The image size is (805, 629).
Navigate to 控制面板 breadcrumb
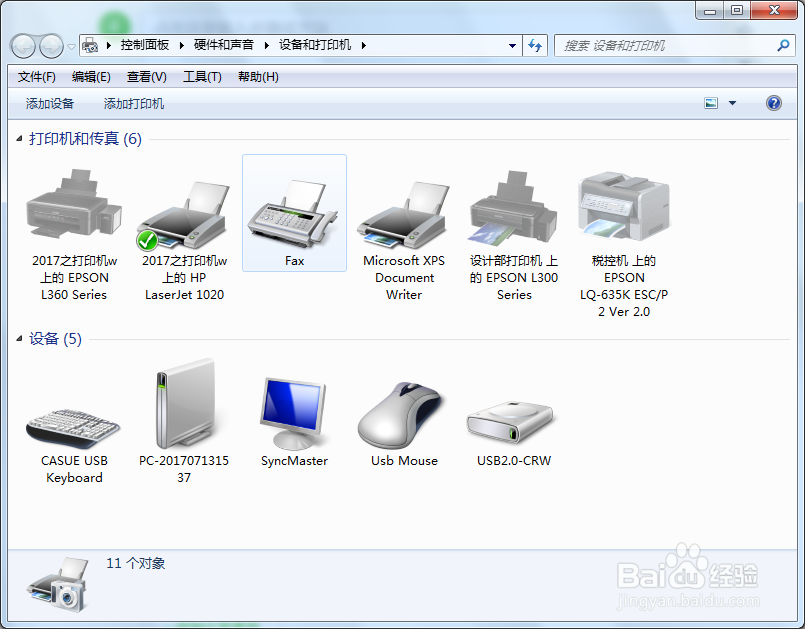click(145, 46)
